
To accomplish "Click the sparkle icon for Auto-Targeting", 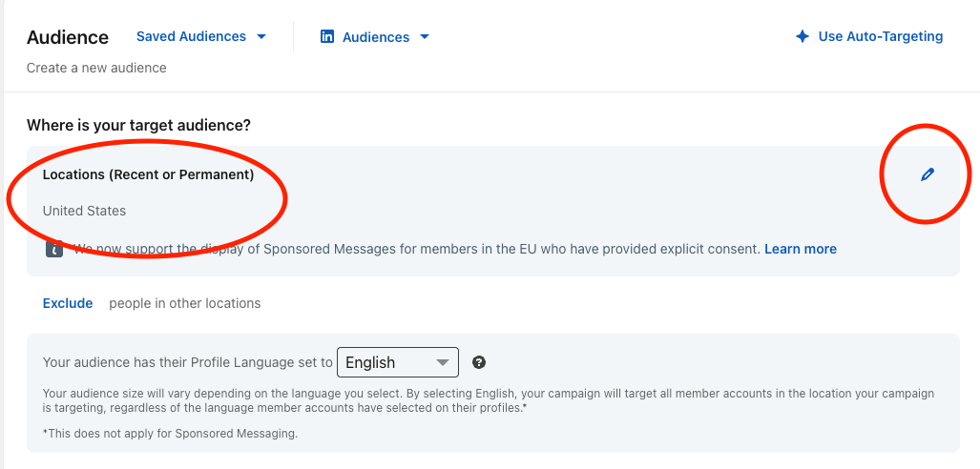I will pyautogui.click(x=803, y=37).
